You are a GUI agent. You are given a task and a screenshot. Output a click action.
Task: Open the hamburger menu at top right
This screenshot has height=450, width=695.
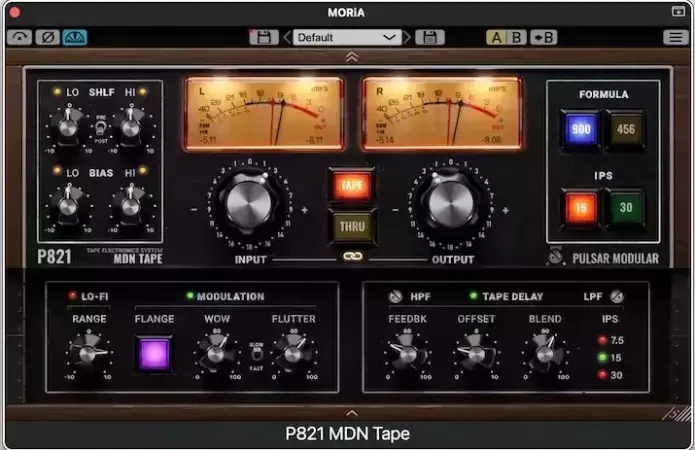point(676,37)
